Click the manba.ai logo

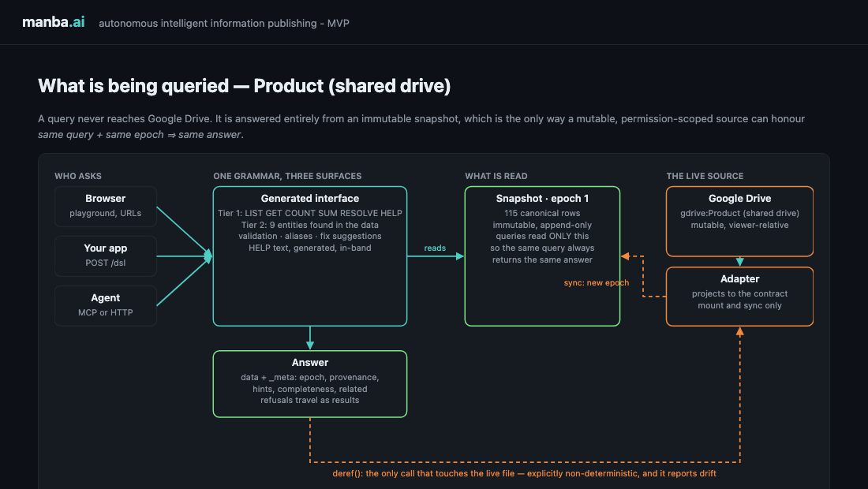pyautogui.click(x=53, y=22)
